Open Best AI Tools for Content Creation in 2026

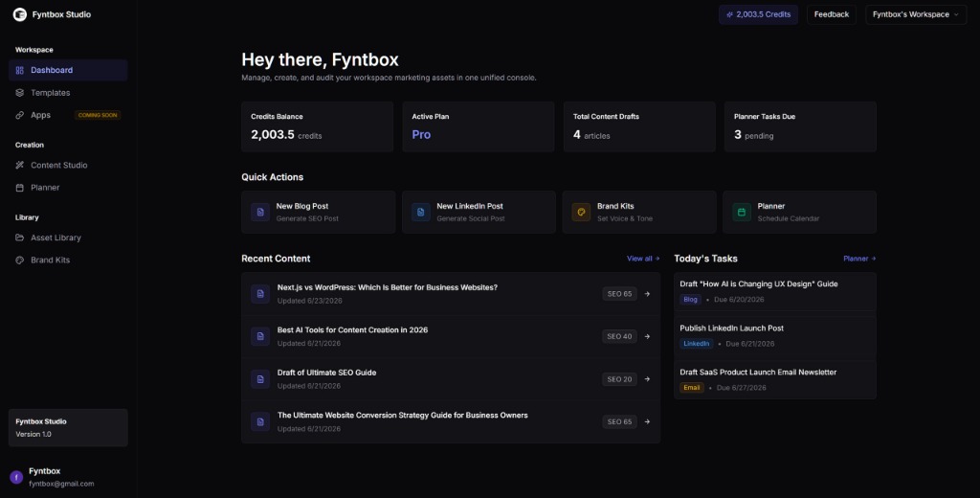coord(352,330)
